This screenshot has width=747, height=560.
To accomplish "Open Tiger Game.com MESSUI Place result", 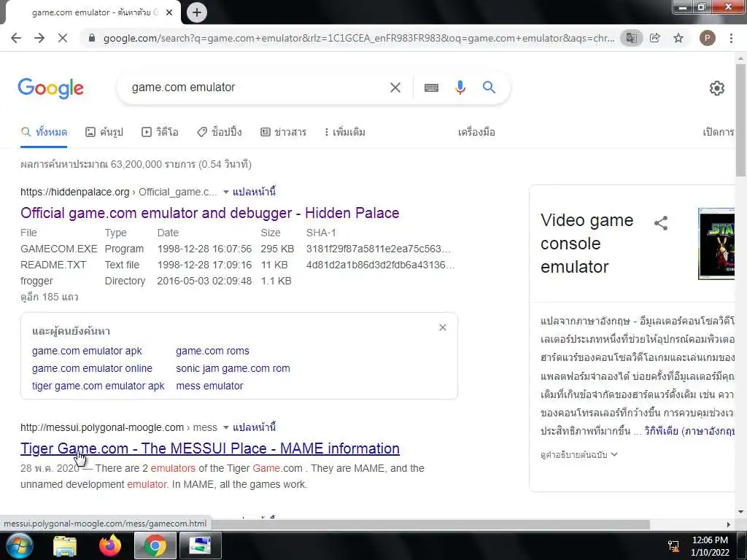I will point(209,448).
